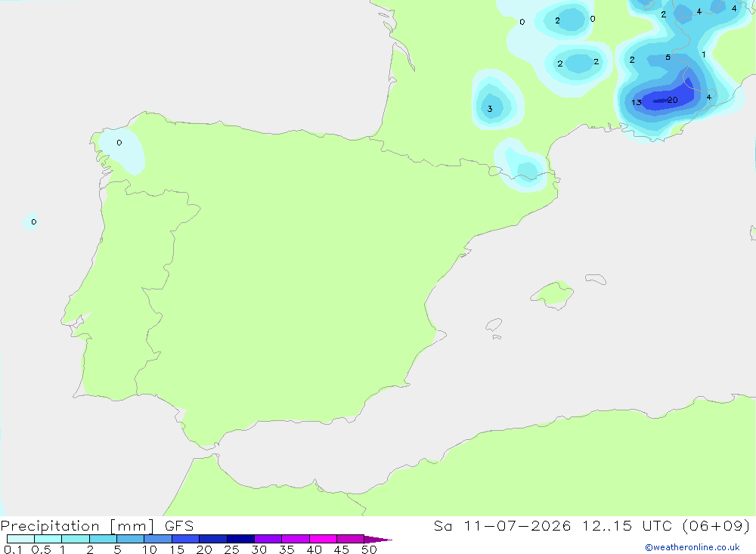Click the '13' precipitation value on map

tap(637, 102)
